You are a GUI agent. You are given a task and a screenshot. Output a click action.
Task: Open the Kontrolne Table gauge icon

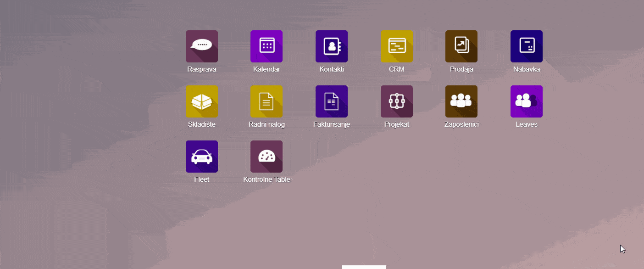coord(266,157)
